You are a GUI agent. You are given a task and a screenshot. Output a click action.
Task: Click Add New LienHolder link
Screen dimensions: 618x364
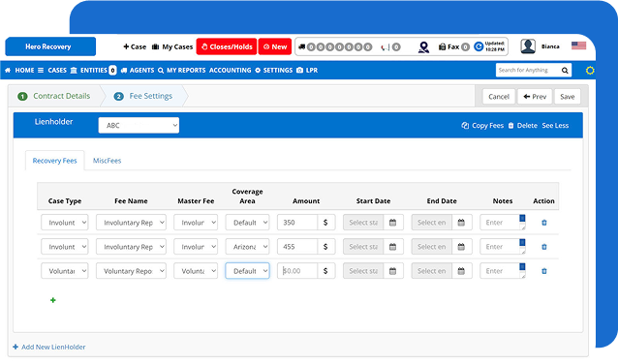click(49, 348)
